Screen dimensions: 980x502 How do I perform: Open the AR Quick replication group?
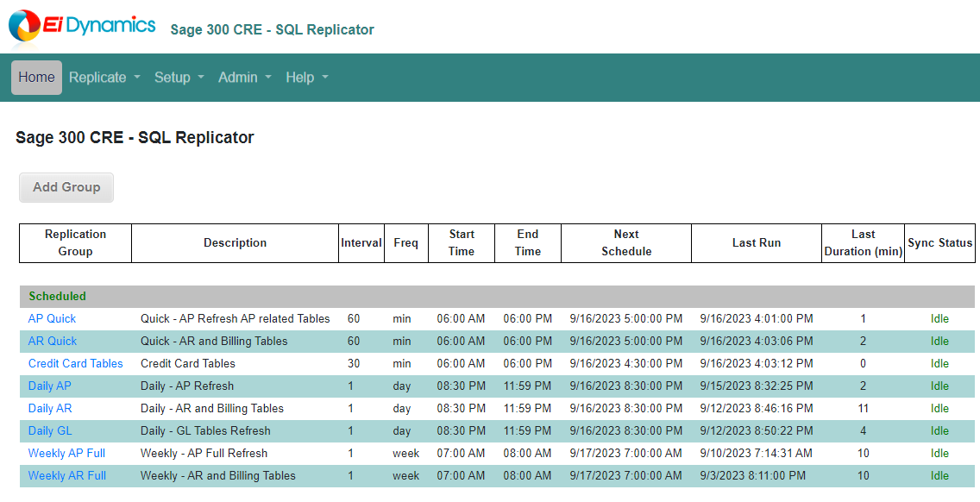52,342
